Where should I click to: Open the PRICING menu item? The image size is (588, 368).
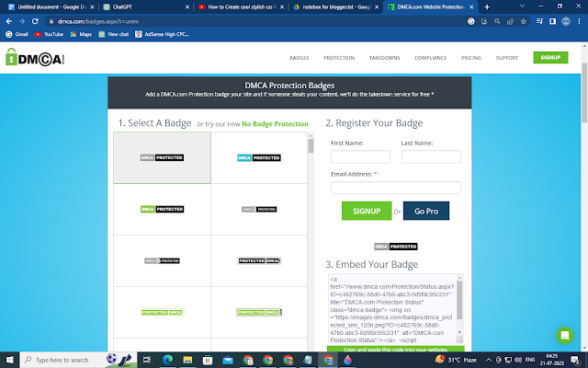(471, 58)
